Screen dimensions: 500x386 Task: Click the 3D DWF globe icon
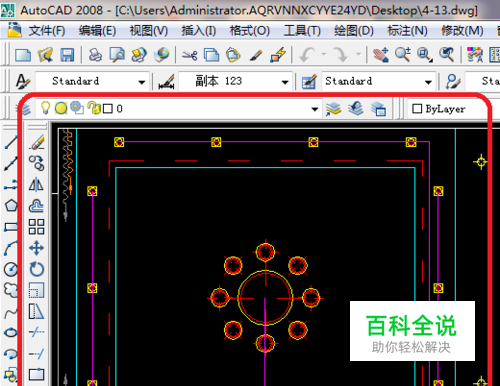[162, 55]
